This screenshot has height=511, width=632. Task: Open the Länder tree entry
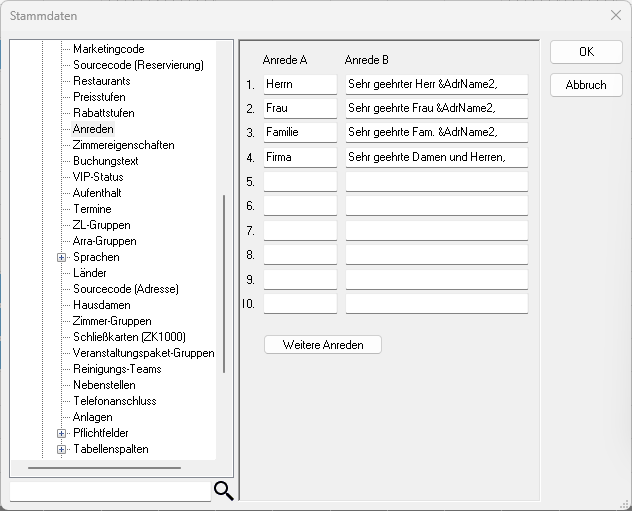click(89, 273)
